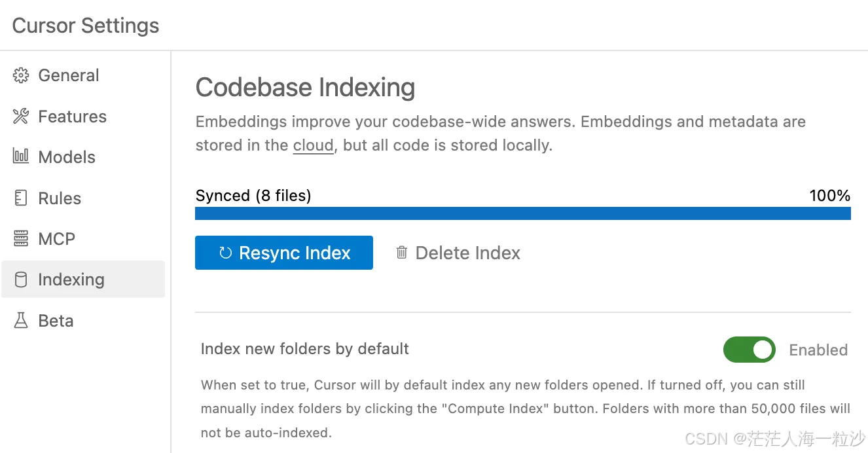Click the blue sync progress bar

click(523, 213)
